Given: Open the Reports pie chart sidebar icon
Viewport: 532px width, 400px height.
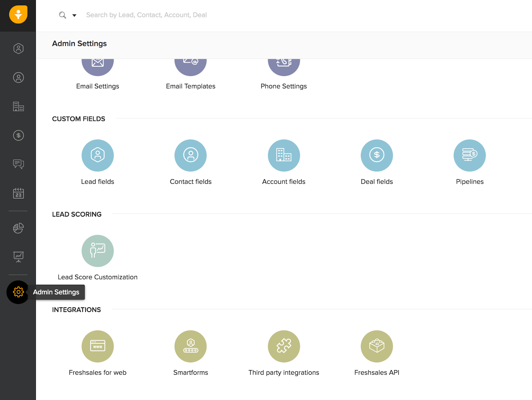Looking at the screenshot, I should (19, 228).
